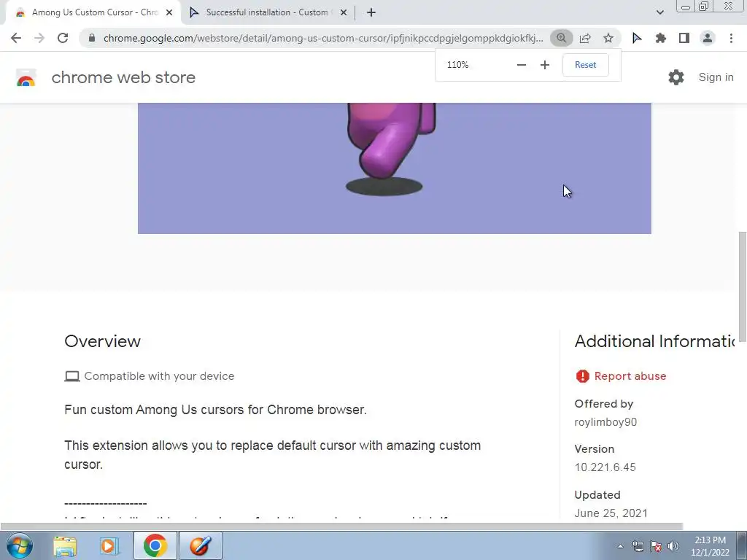Toggle the browser side panel
Image resolution: width=747 pixels, height=560 pixels.
click(x=684, y=38)
